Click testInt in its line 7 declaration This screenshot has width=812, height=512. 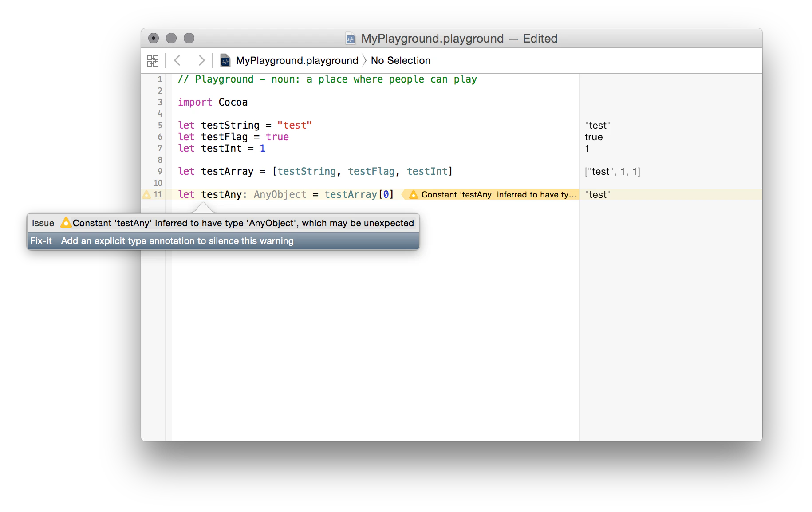pyautogui.click(x=221, y=149)
